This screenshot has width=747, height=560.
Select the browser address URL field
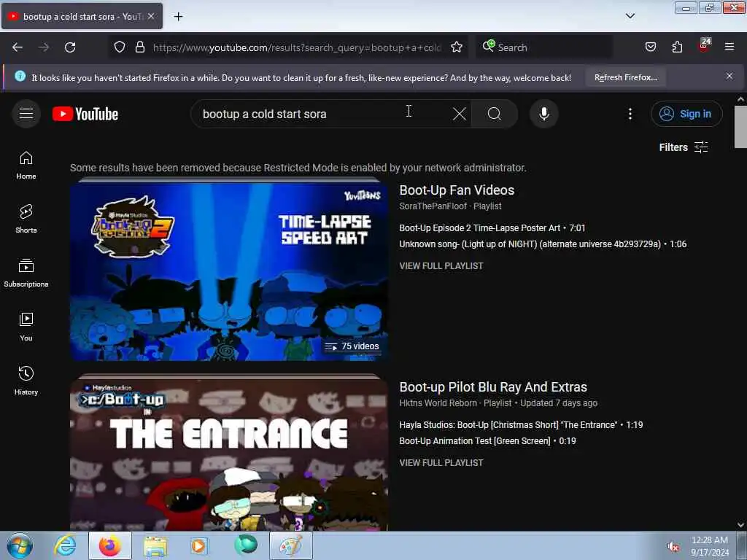(296, 47)
